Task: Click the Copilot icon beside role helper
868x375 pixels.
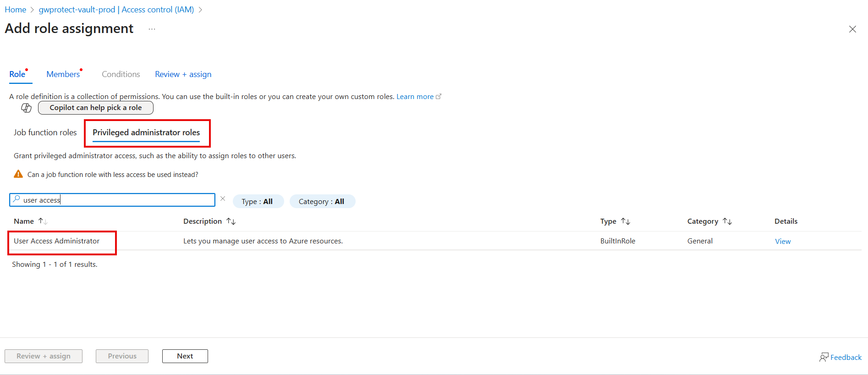Action: pyautogui.click(x=26, y=108)
